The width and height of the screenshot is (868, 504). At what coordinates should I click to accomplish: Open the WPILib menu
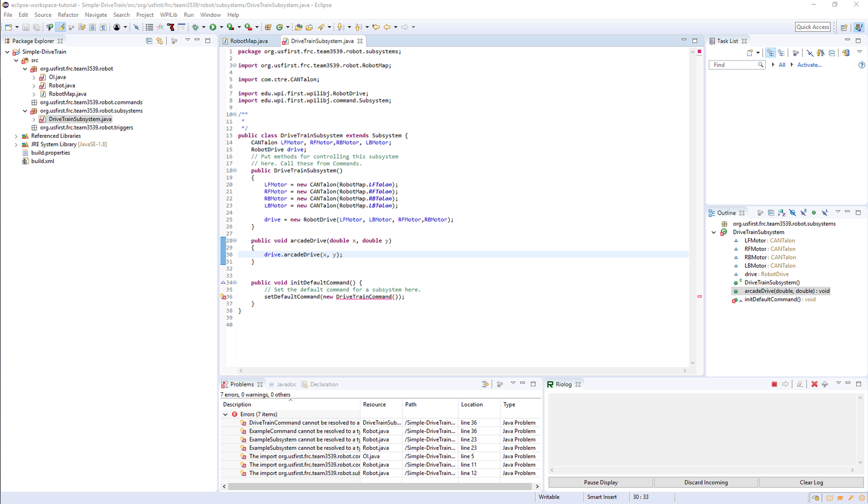[x=169, y=14]
